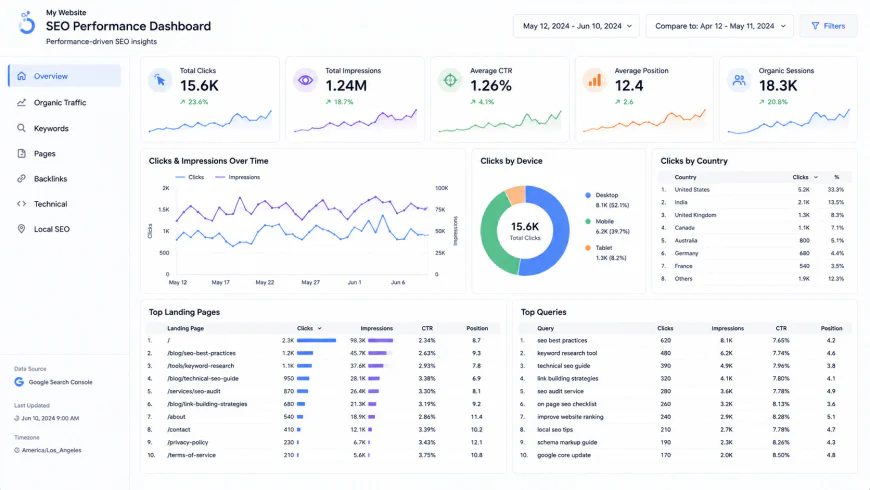The width and height of the screenshot is (870, 490).
Task: Toggle the Tablet legend in donut chart
Action: 605,252
